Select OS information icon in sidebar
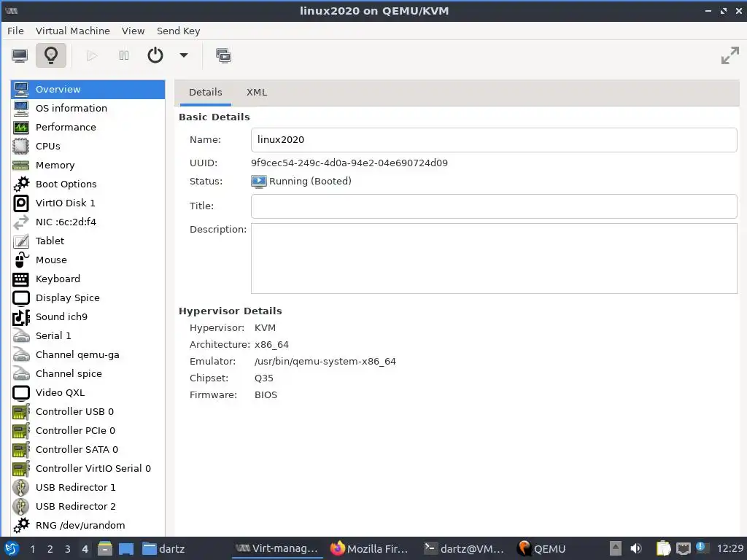747x560 pixels. point(21,108)
